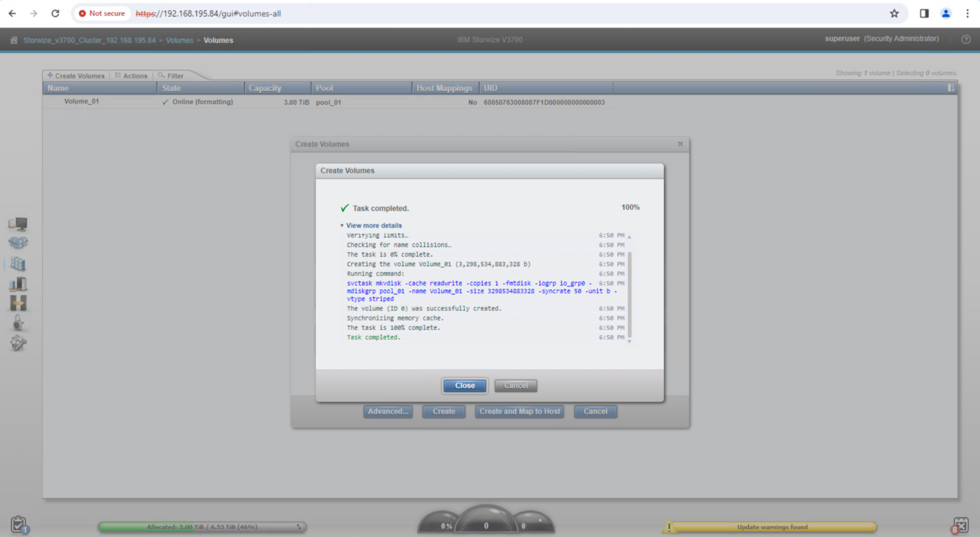Image resolution: width=980 pixels, height=537 pixels.
Task: Open the Volumes menu icon in sidebar
Action: pyautogui.click(x=18, y=264)
